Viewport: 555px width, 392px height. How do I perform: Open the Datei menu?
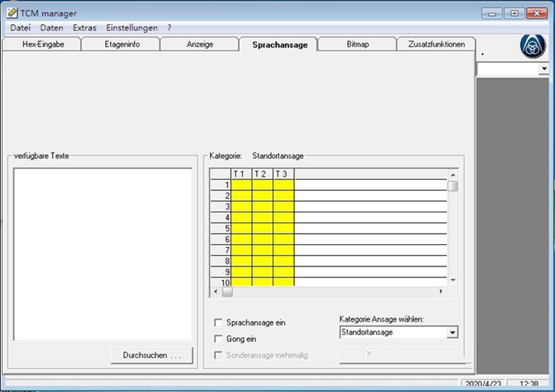coord(20,27)
